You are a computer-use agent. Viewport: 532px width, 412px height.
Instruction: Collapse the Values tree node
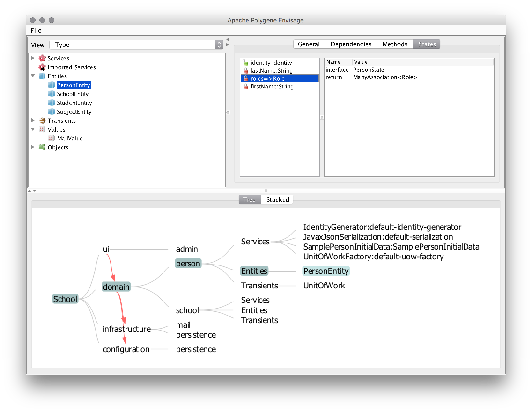click(33, 129)
